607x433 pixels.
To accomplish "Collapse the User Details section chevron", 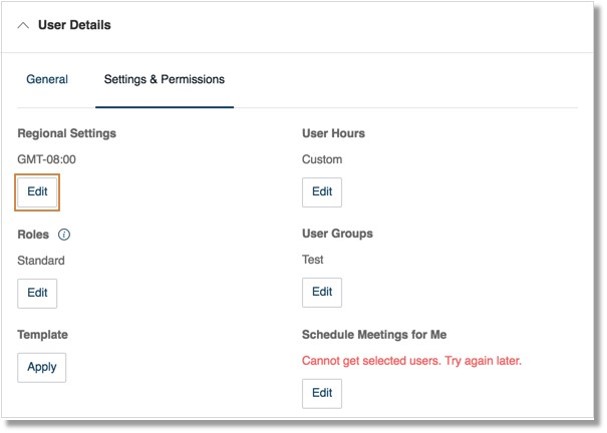I will click(x=23, y=26).
